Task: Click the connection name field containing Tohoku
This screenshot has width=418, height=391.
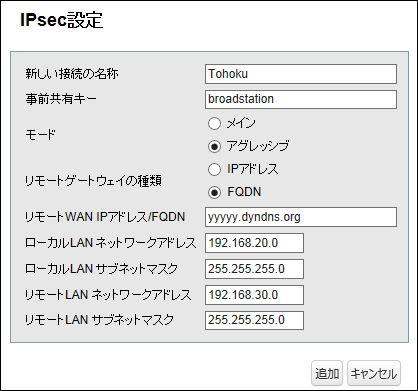Action: pyautogui.click(x=301, y=74)
